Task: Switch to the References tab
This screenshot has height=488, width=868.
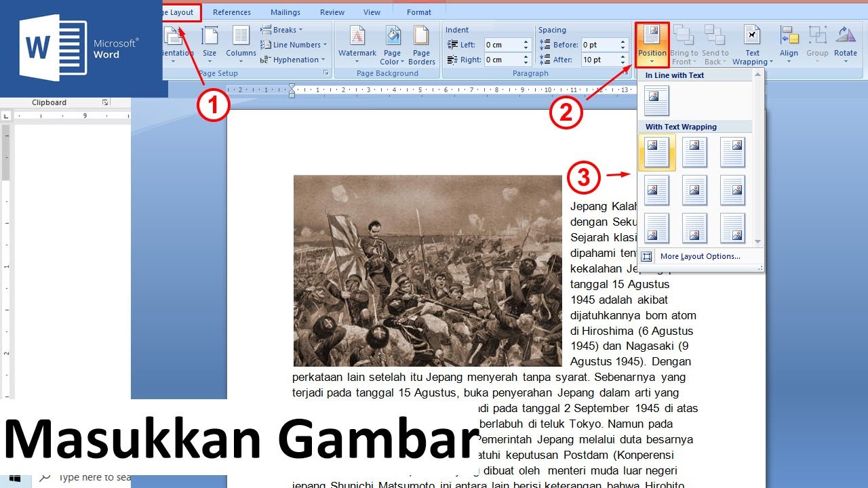Action: click(x=232, y=12)
